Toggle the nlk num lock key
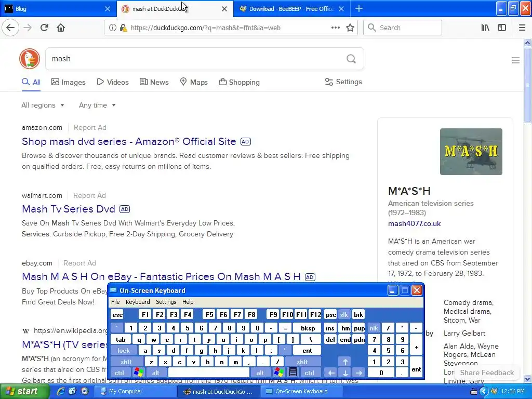 (x=374, y=328)
